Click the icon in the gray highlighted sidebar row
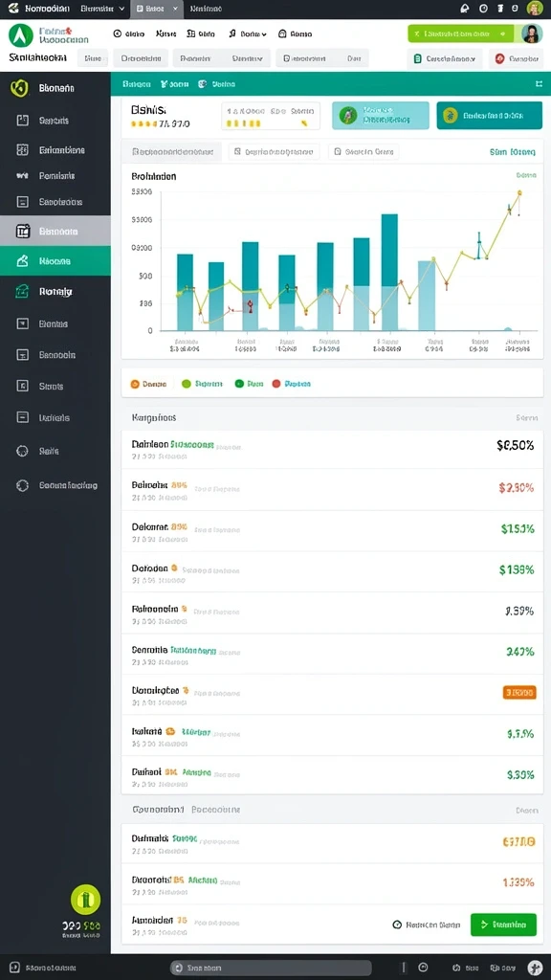This screenshot has height=980, width=551. (x=23, y=232)
